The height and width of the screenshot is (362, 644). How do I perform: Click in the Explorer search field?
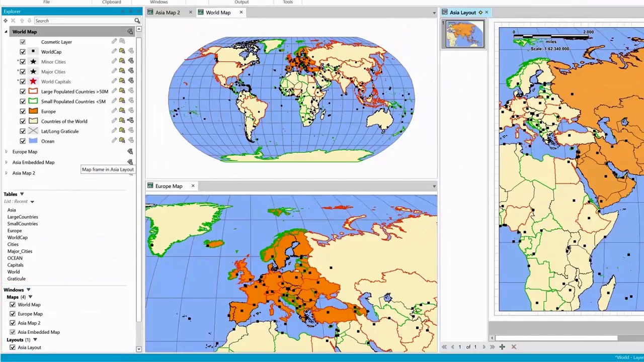pyautogui.click(x=84, y=21)
